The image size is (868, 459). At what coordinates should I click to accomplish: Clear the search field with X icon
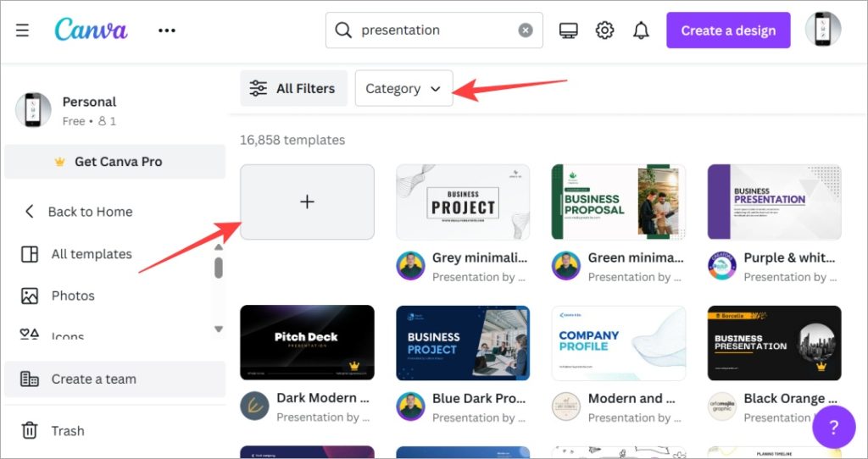[x=526, y=30]
